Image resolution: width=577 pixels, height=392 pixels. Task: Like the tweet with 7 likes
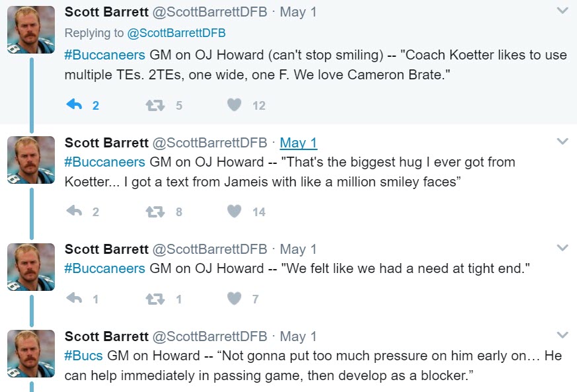pyautogui.click(x=234, y=298)
